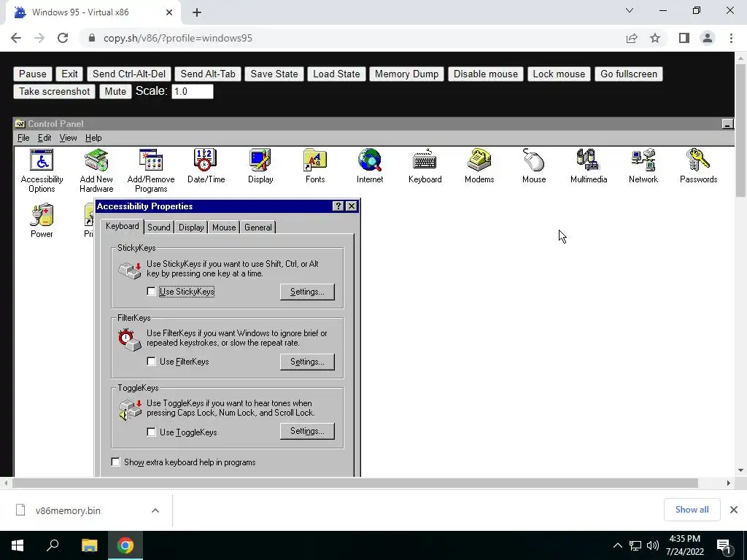747x560 pixels.
Task: Open the Mouse control panel icon
Action: [533, 166]
